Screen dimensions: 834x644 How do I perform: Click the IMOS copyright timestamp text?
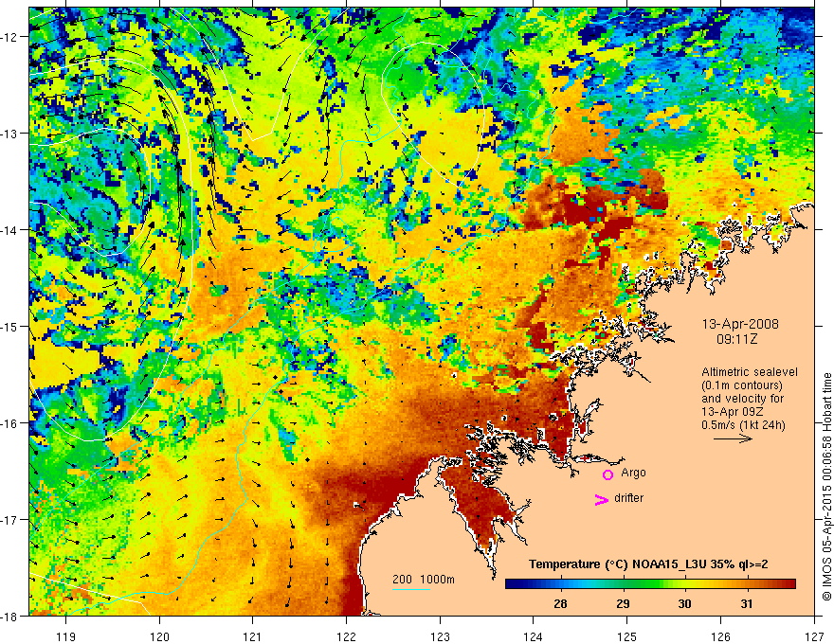point(826,487)
